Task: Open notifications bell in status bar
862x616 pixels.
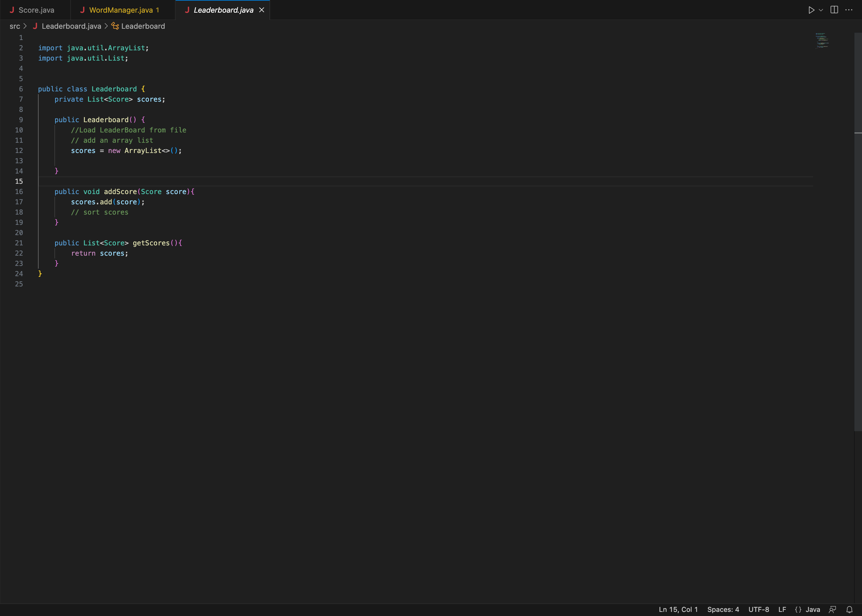Action: [849, 609]
